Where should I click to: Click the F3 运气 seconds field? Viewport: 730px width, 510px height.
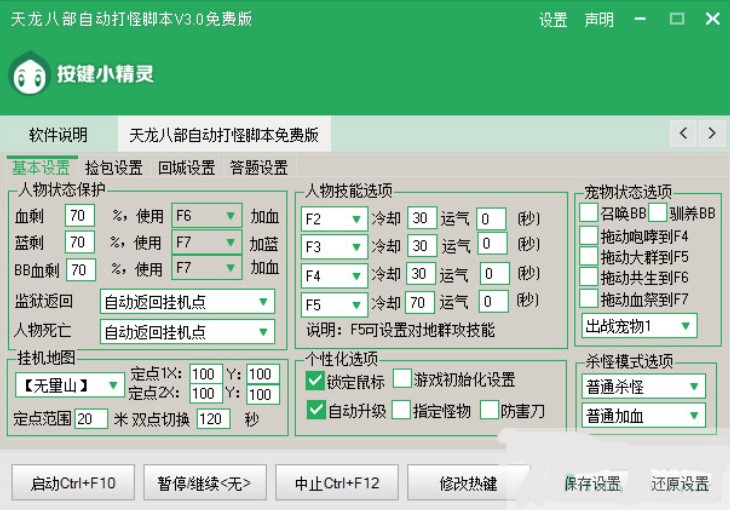(x=492, y=244)
